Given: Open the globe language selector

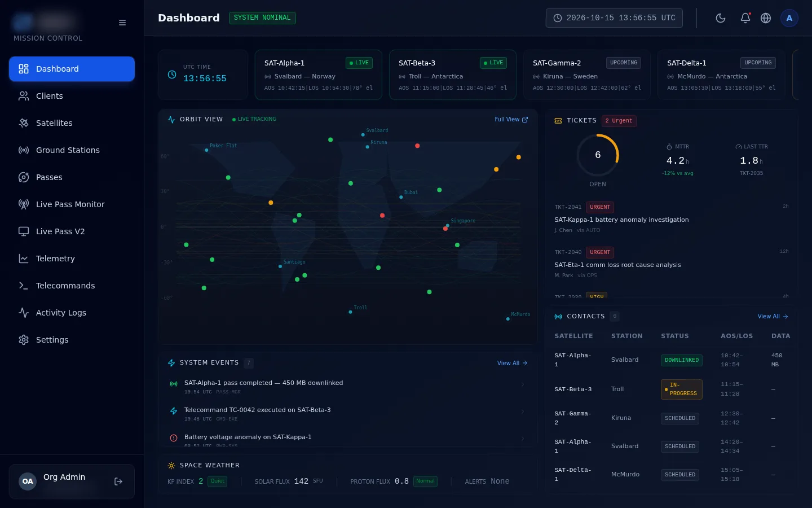Looking at the screenshot, I should (766, 18).
